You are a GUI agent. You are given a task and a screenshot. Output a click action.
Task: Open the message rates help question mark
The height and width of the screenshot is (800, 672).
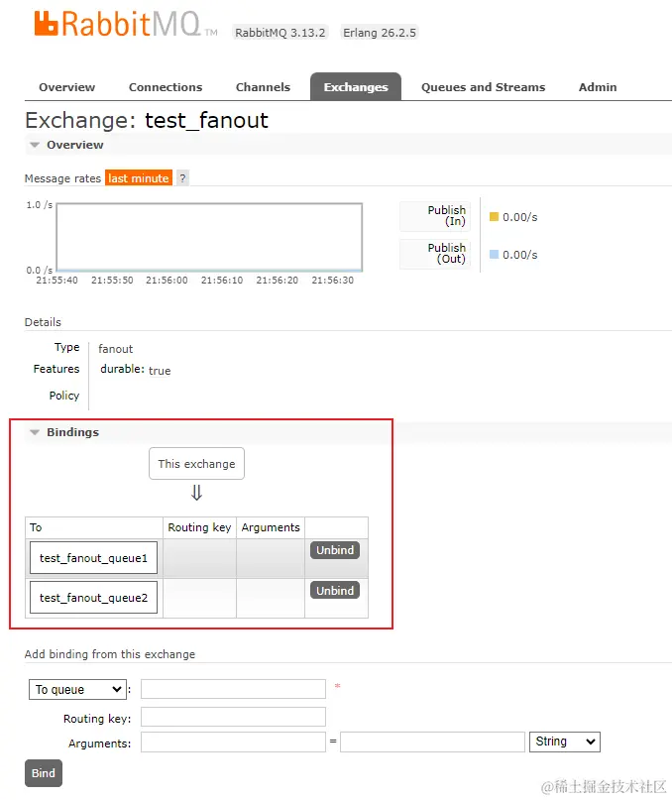click(182, 178)
